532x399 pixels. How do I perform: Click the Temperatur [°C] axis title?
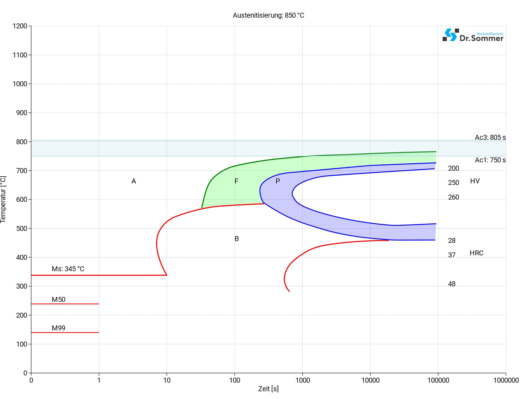(3, 199)
